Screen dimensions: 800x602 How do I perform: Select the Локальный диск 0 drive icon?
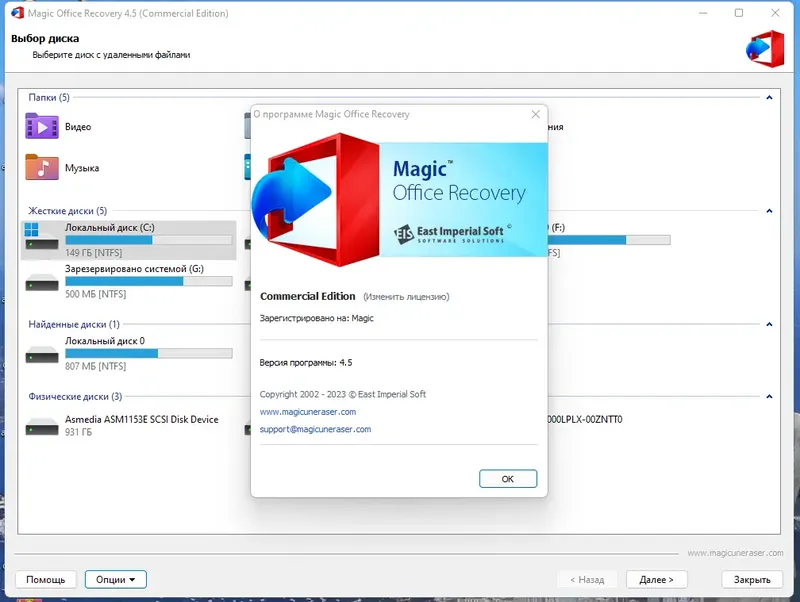[x=42, y=355]
